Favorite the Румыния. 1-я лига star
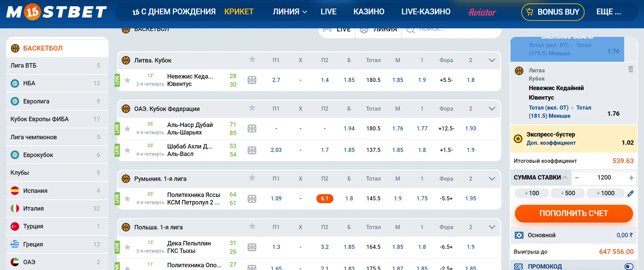Screen dimensions: 644x270 click(x=252, y=178)
